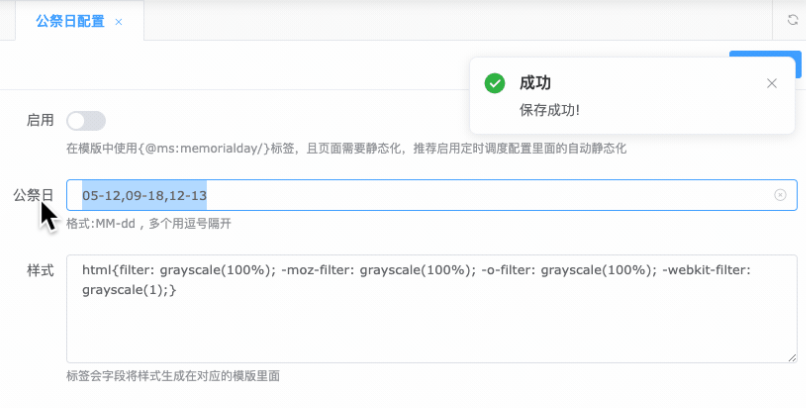Click the 样式 field label
Image resolution: width=806 pixels, height=408 pixels.
coord(40,270)
